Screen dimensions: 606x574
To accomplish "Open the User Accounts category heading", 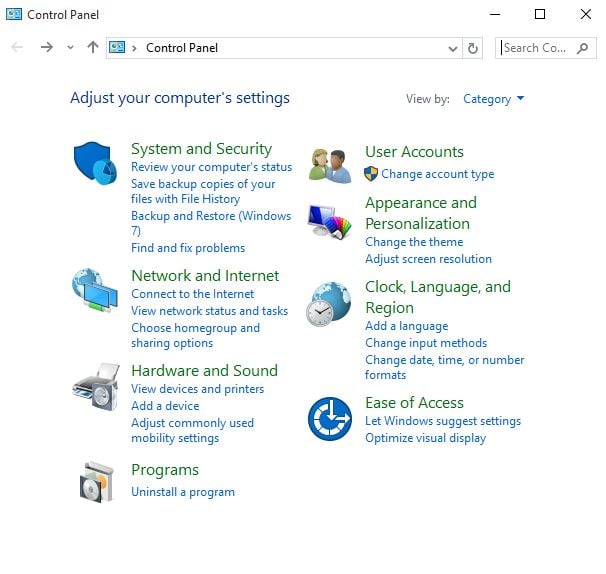I will (414, 152).
